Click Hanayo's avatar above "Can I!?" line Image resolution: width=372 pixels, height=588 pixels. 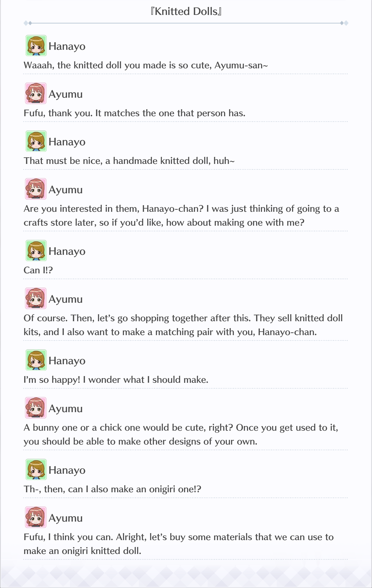(x=36, y=250)
